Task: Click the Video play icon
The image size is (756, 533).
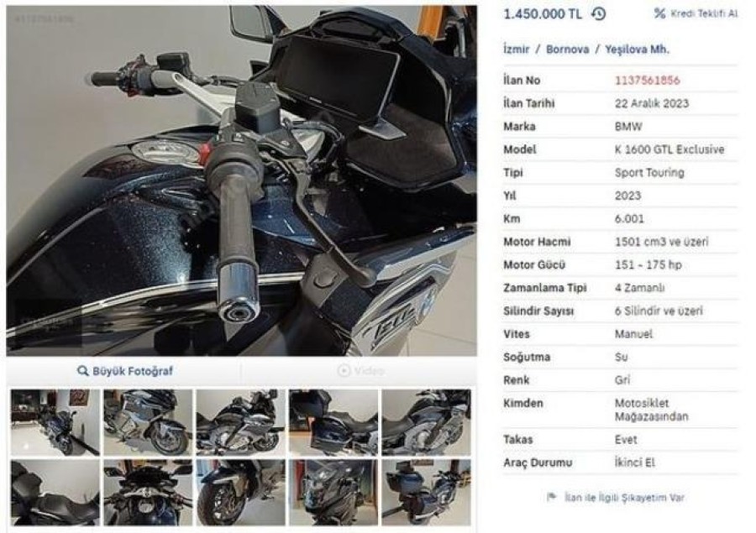Action: pyautogui.click(x=344, y=371)
